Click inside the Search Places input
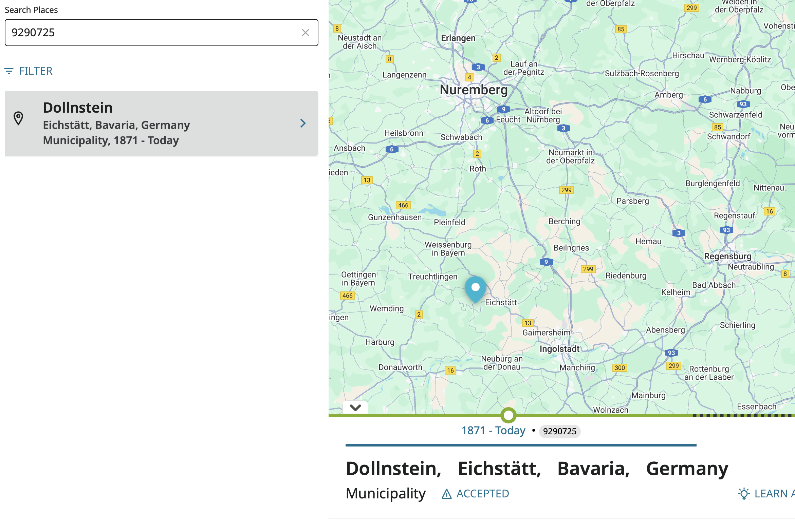795x532 pixels. tap(153, 33)
